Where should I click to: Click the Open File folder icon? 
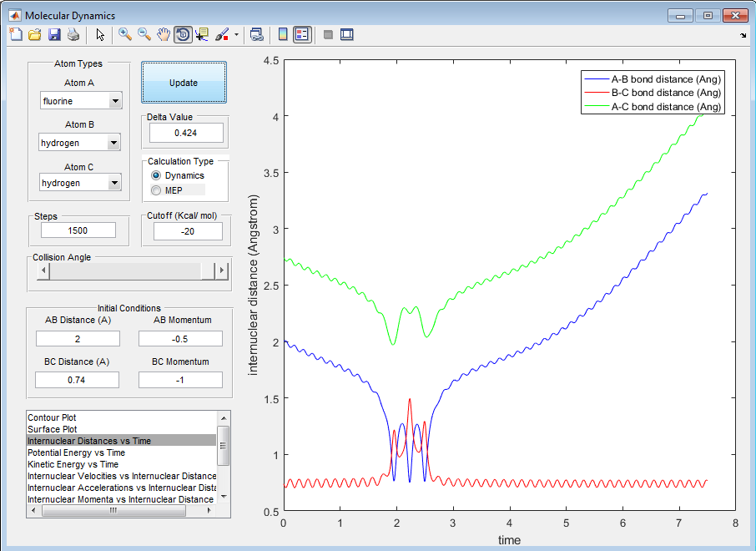[34, 34]
